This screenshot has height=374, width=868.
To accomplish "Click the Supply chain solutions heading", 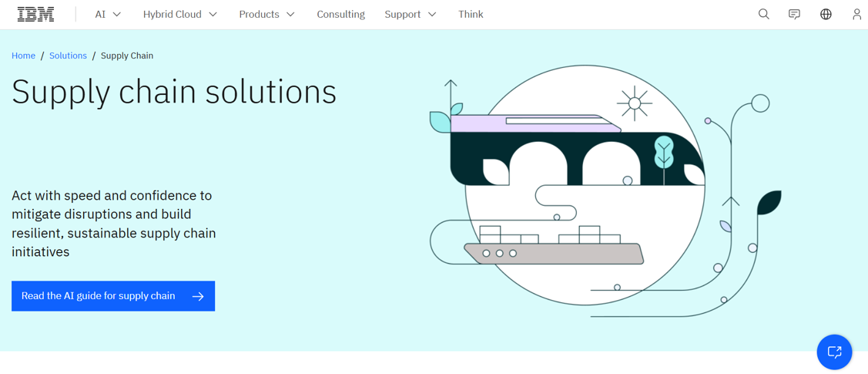I will point(174,92).
